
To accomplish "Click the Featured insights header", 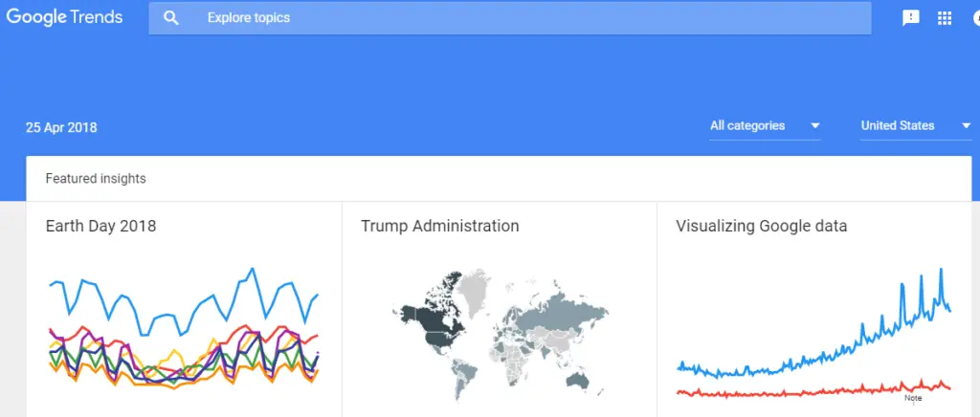I will point(96,179).
